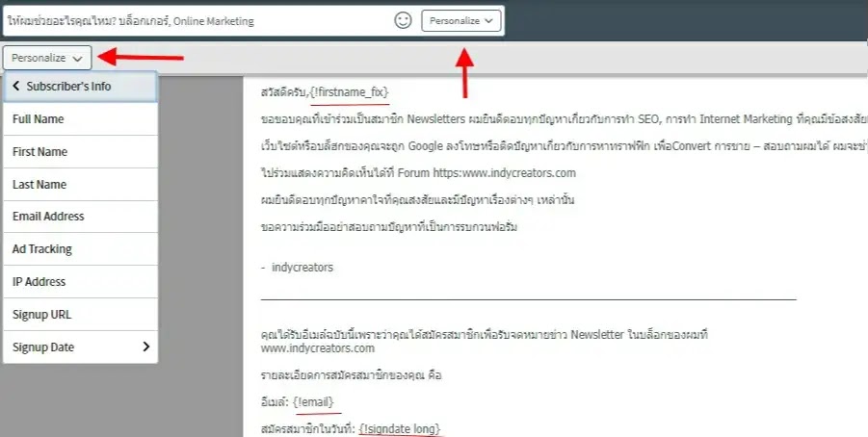This screenshot has width=868, height=437.
Task: Expand the Signup Date submenu
Action: click(x=80, y=347)
